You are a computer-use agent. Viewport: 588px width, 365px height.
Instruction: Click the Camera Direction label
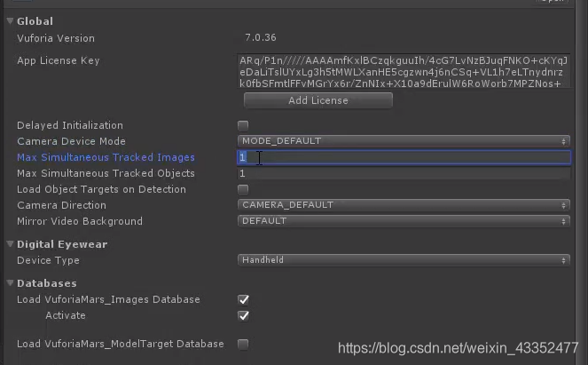61,205
